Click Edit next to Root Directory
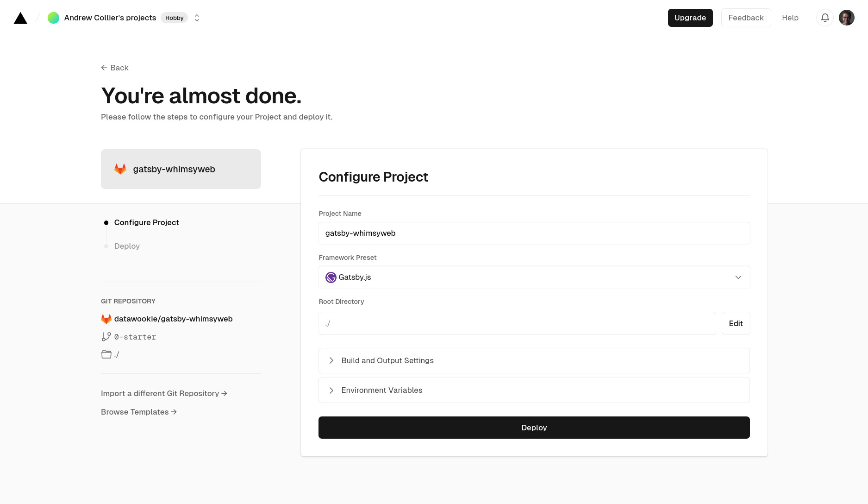 coord(736,323)
